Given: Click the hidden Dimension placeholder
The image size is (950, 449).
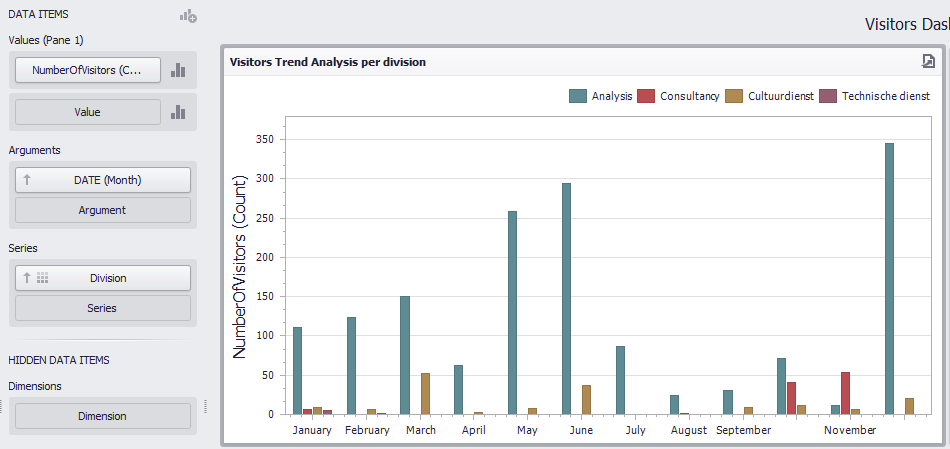Looking at the screenshot, I should 102,416.
